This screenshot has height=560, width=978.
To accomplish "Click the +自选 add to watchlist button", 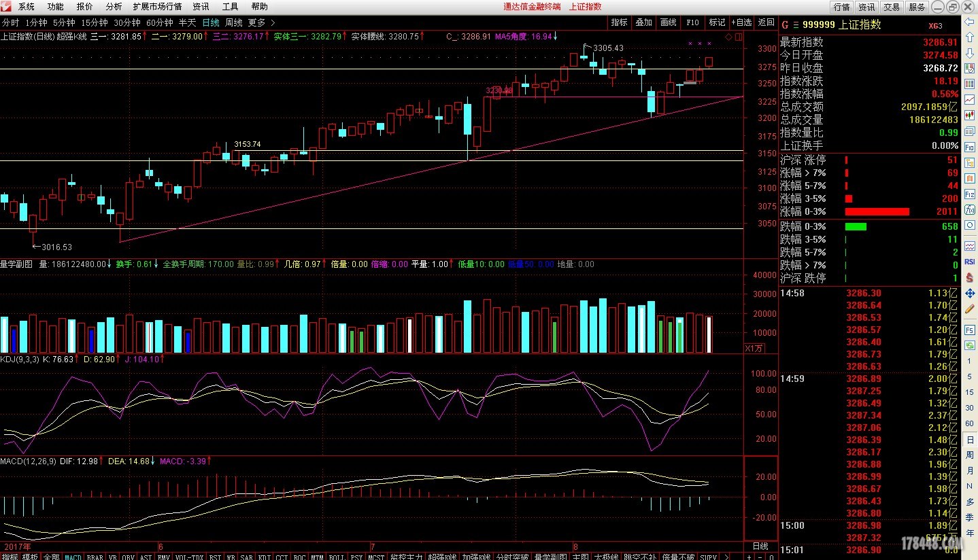I will pos(741,22).
